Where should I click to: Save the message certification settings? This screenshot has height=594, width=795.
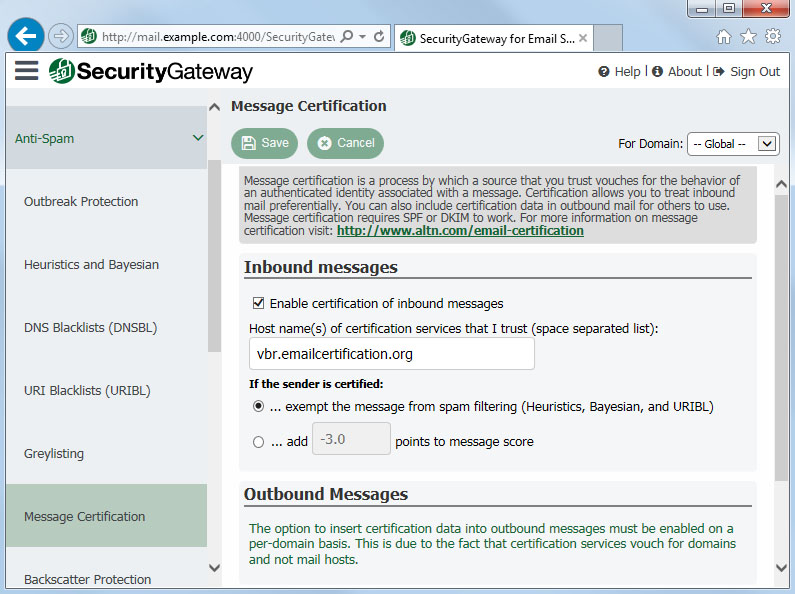coord(264,143)
